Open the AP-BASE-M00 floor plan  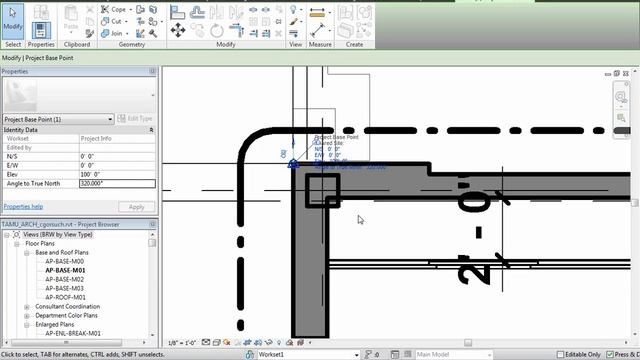[64, 261]
